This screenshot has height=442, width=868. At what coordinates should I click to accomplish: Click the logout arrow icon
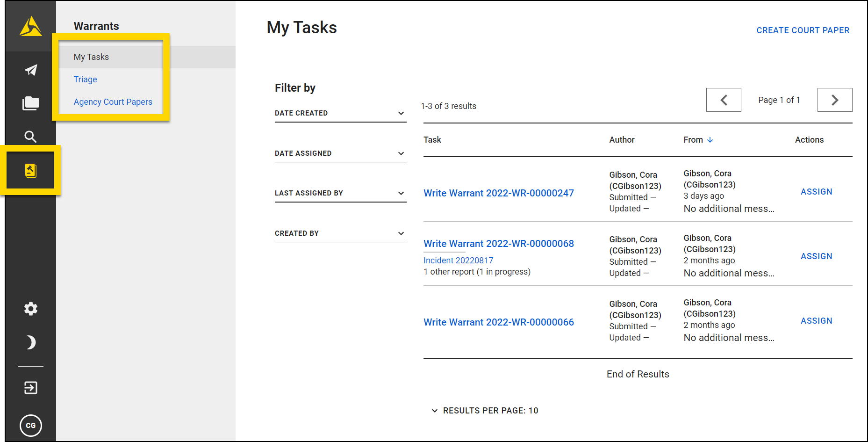tap(31, 388)
